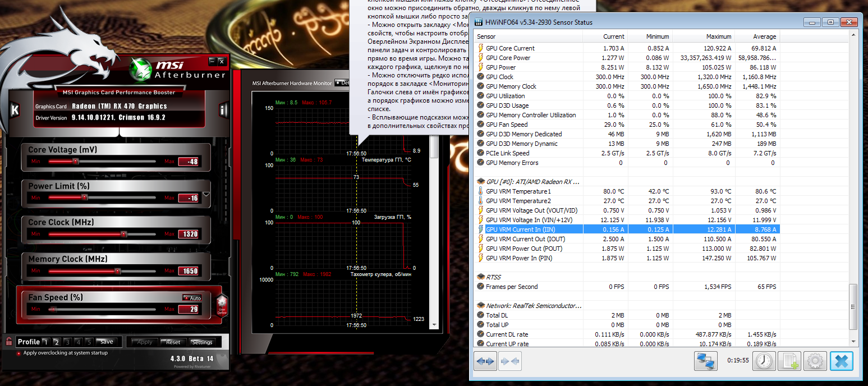Select profile slot 4
Image resolution: width=868 pixels, height=386 pixels.
(x=78, y=342)
